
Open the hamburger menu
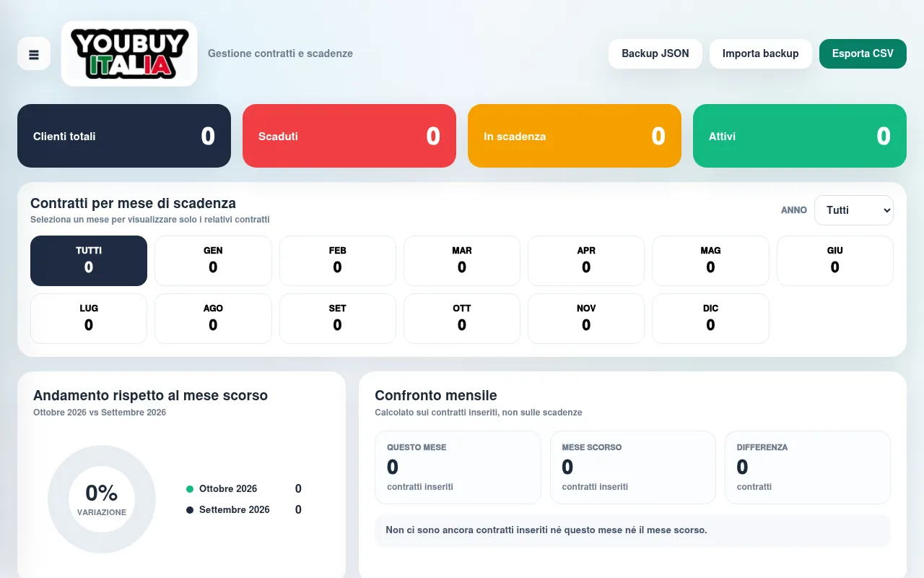coord(34,53)
